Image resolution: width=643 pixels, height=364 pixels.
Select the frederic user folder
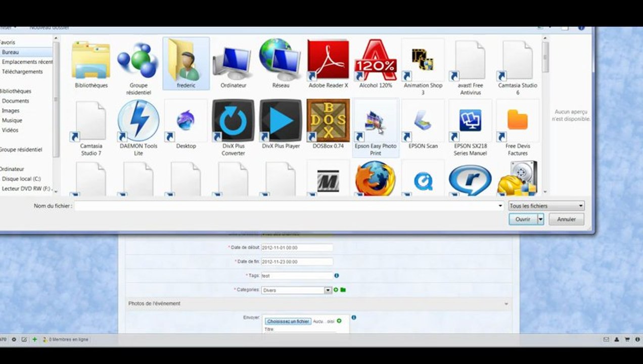point(186,64)
